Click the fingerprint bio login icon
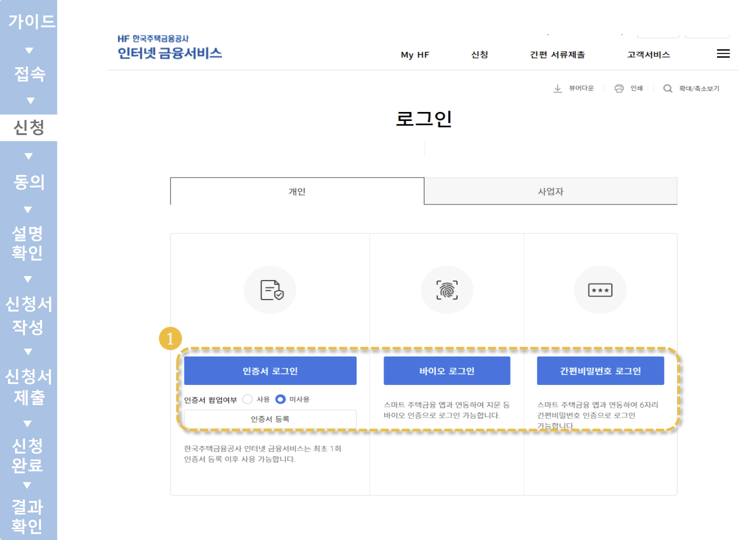The height and width of the screenshot is (540, 756). pos(447,290)
